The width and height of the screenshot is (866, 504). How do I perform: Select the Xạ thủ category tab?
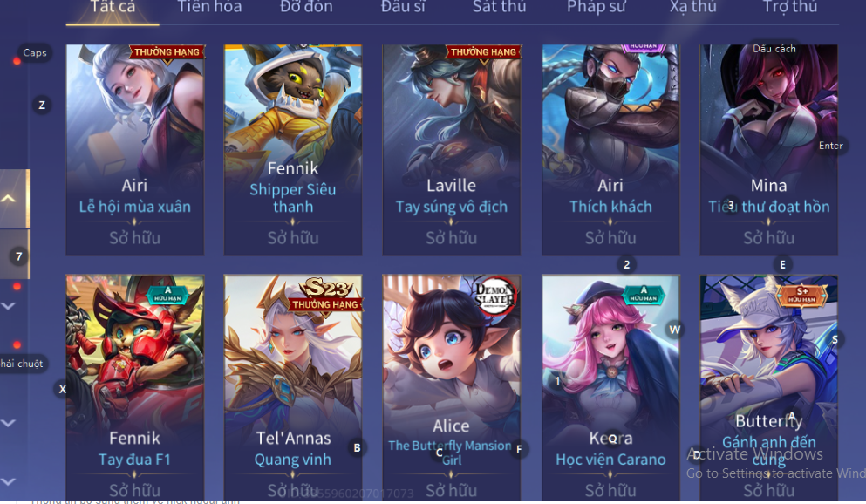693,8
